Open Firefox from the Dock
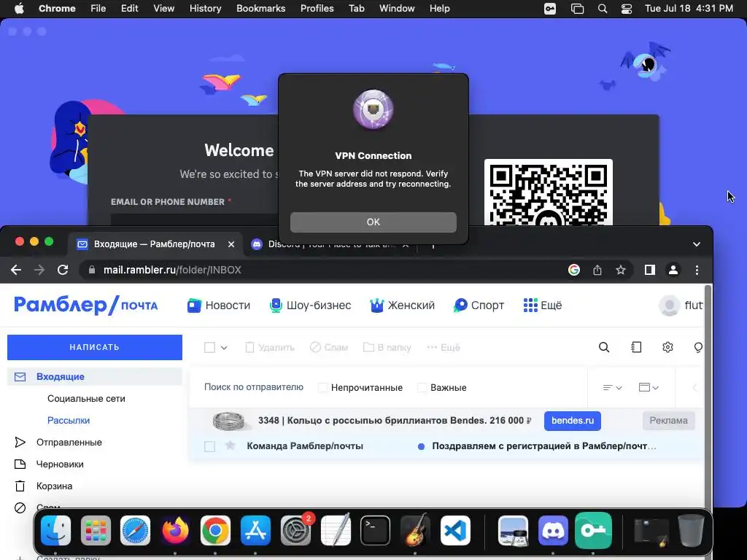This screenshot has height=560, width=747. tap(175, 530)
